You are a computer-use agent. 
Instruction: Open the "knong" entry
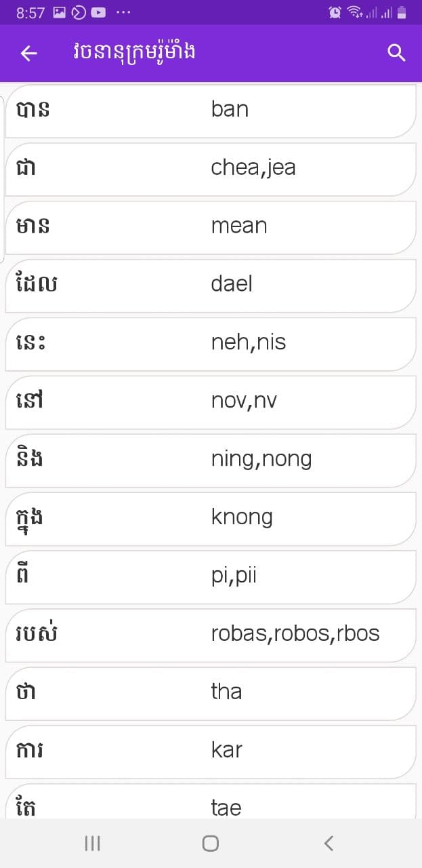pos(211,519)
